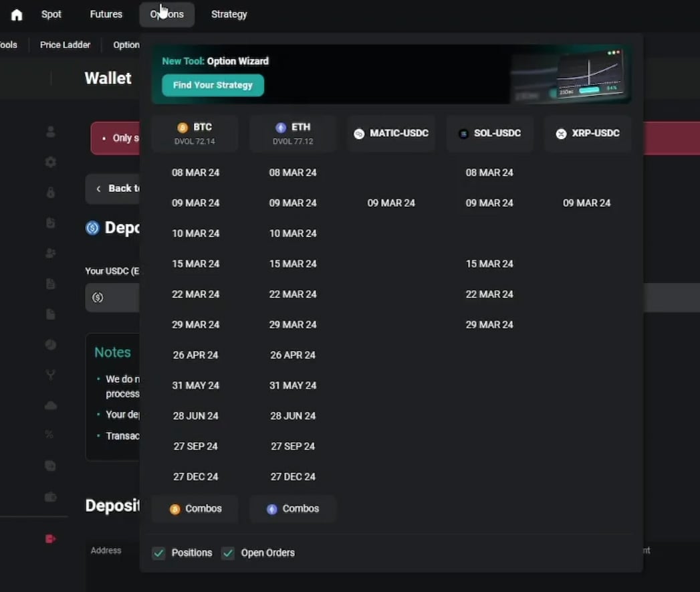The width and height of the screenshot is (700, 592).
Task: Open the Futures dropdown in top navigation
Action: click(x=106, y=14)
